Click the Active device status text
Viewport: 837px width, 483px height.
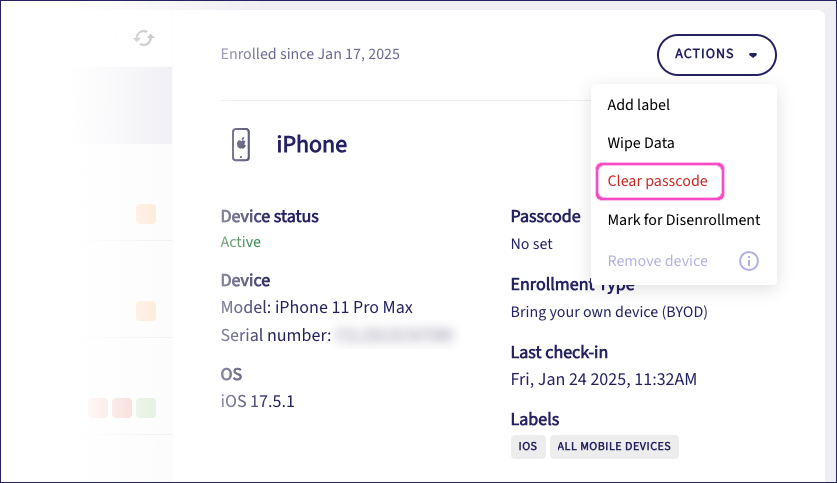(241, 241)
